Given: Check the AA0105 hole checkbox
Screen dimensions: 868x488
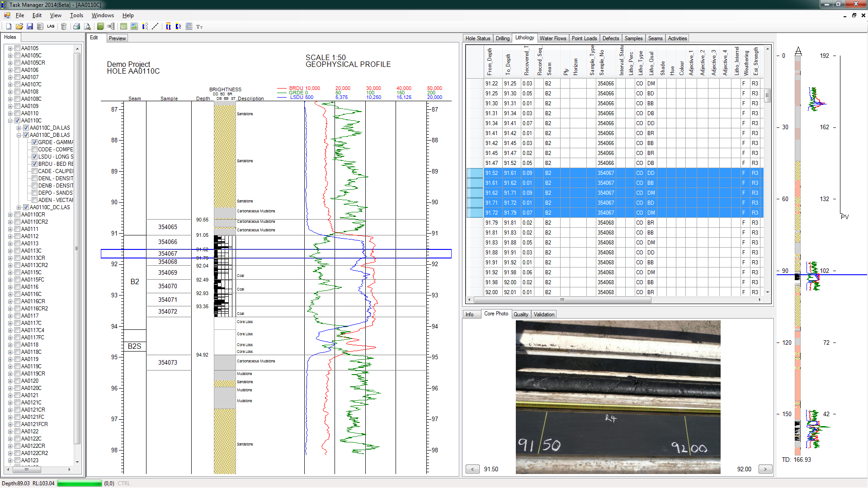Looking at the screenshot, I should pyautogui.click(x=18, y=48).
